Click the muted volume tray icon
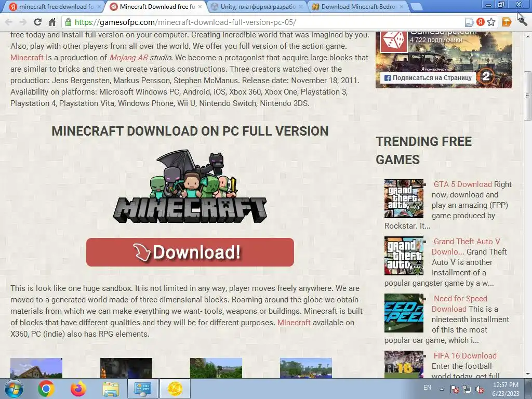This screenshot has width=532, height=399. [480, 389]
